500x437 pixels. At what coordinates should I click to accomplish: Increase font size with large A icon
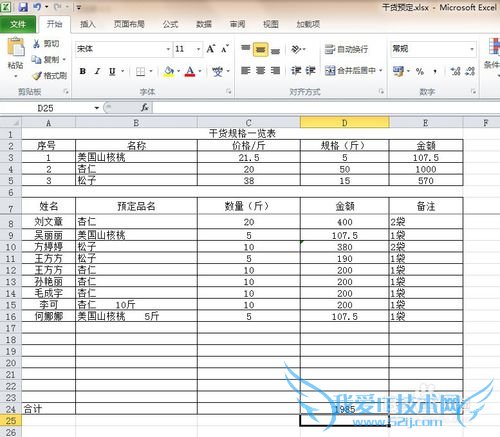click(211, 49)
